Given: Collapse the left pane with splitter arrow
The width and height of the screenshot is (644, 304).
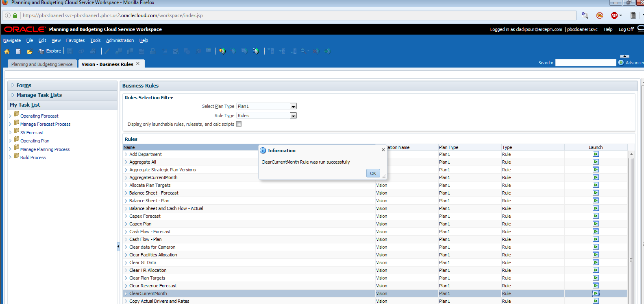Looking at the screenshot, I should pyautogui.click(x=118, y=247).
